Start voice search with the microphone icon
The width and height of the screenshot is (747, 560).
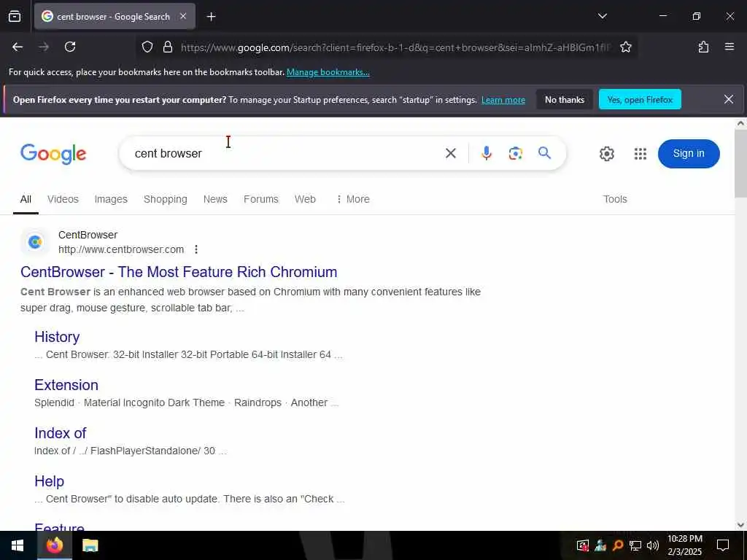coord(487,153)
